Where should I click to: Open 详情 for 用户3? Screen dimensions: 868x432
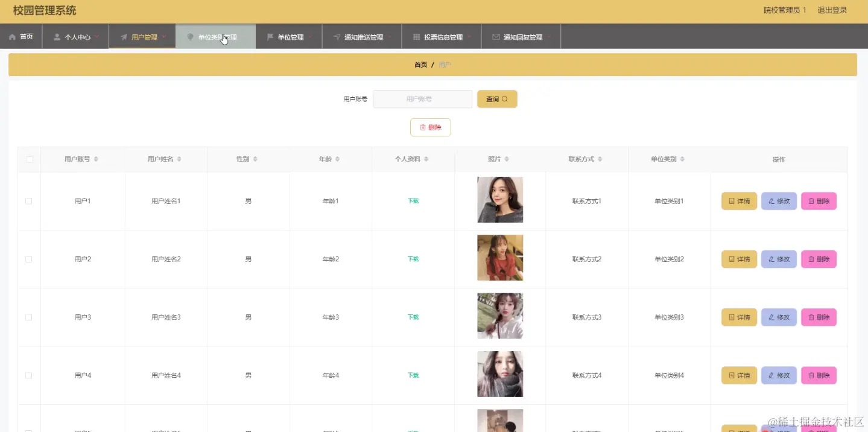[x=739, y=317]
